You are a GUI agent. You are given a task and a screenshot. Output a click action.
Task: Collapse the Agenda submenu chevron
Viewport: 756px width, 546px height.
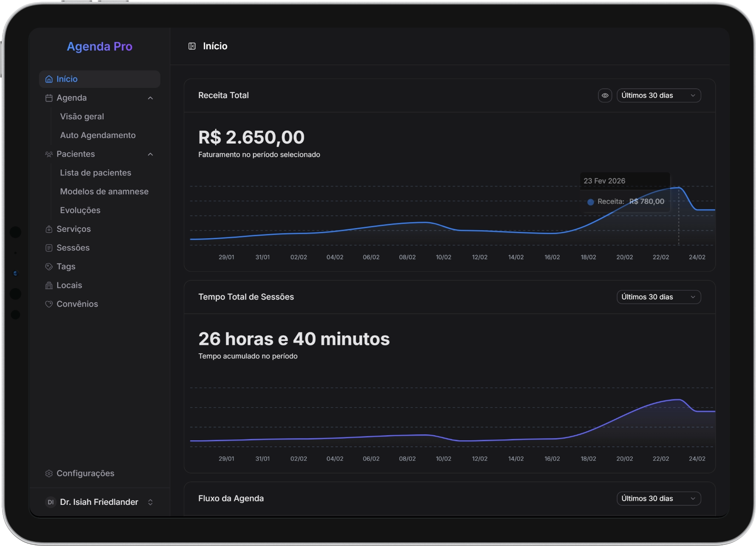coord(150,98)
